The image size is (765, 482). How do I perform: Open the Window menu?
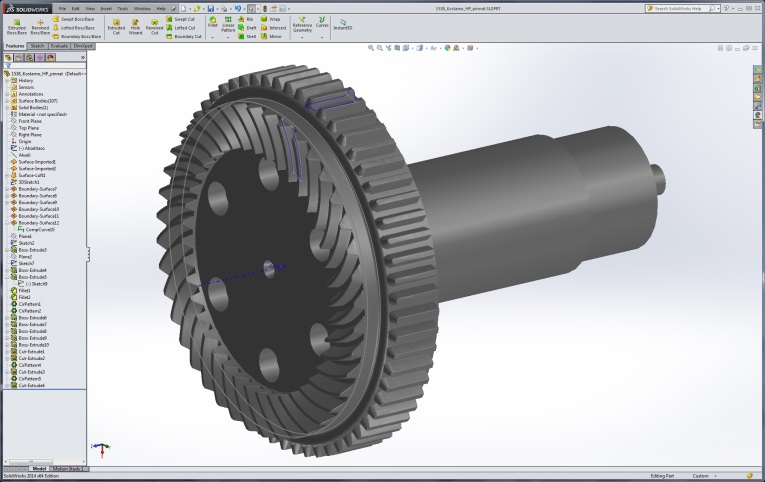point(142,9)
